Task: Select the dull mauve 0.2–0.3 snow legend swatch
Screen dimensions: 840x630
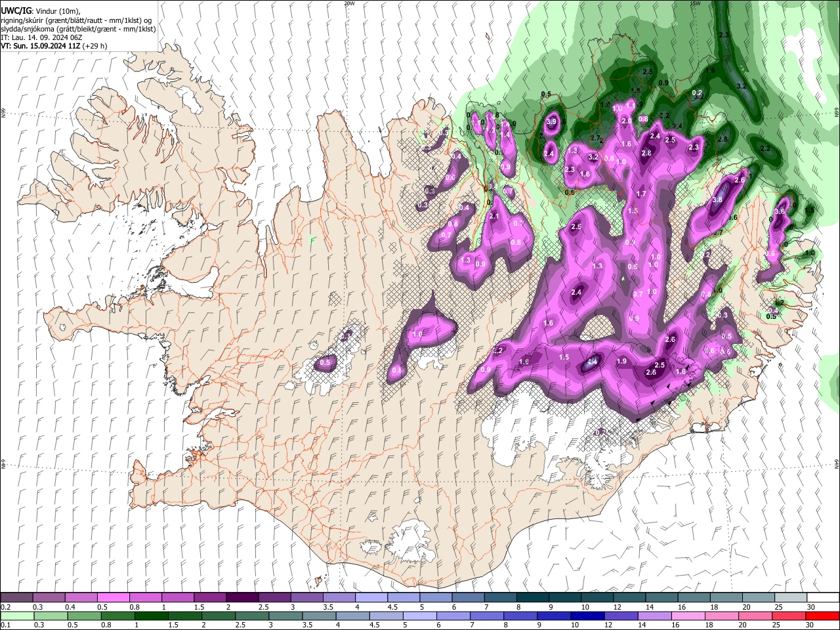Action: click(16, 598)
